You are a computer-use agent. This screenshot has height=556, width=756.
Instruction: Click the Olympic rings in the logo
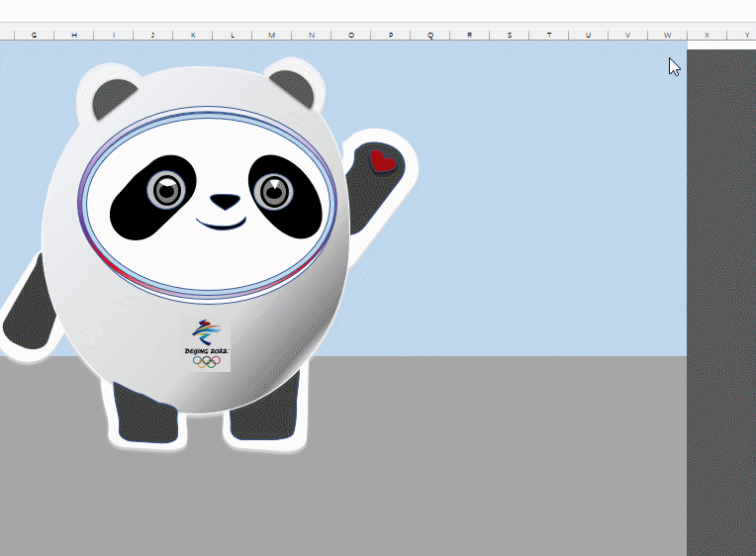(x=207, y=361)
